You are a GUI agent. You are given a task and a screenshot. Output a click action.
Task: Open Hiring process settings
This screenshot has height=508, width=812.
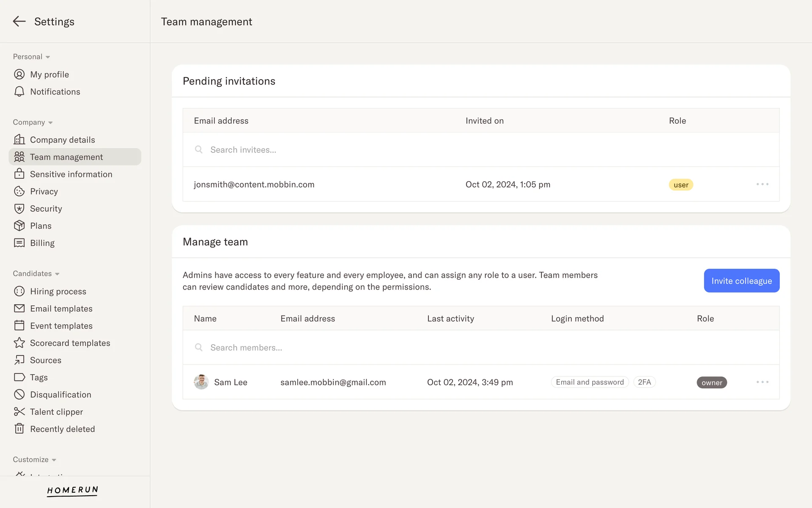[58, 291]
